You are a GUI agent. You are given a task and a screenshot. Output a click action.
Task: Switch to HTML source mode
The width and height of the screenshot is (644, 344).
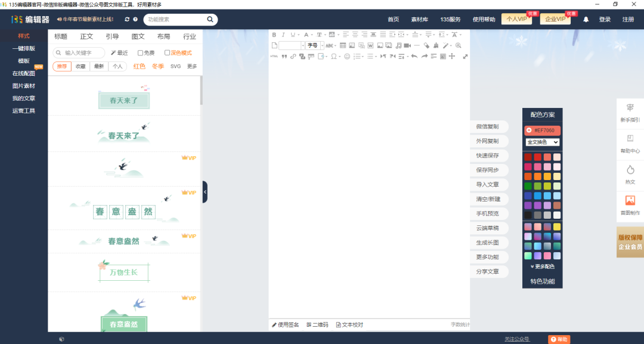[274, 56]
